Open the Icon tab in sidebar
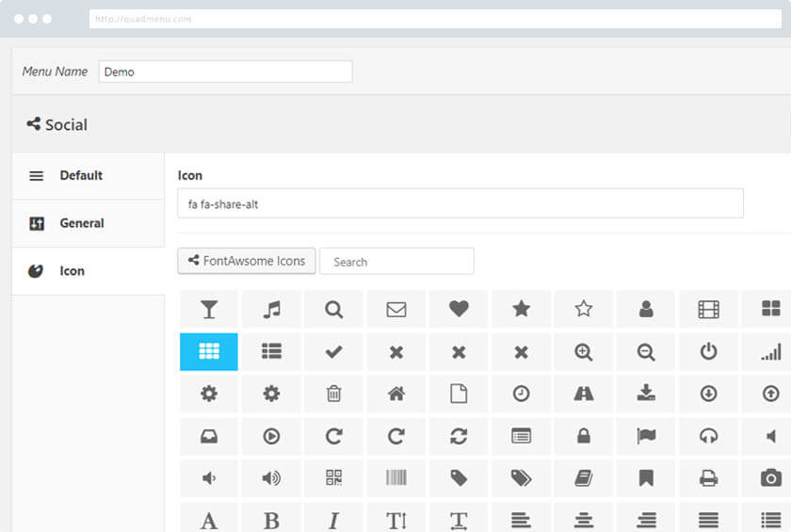The height and width of the screenshot is (532, 791). tap(73, 271)
